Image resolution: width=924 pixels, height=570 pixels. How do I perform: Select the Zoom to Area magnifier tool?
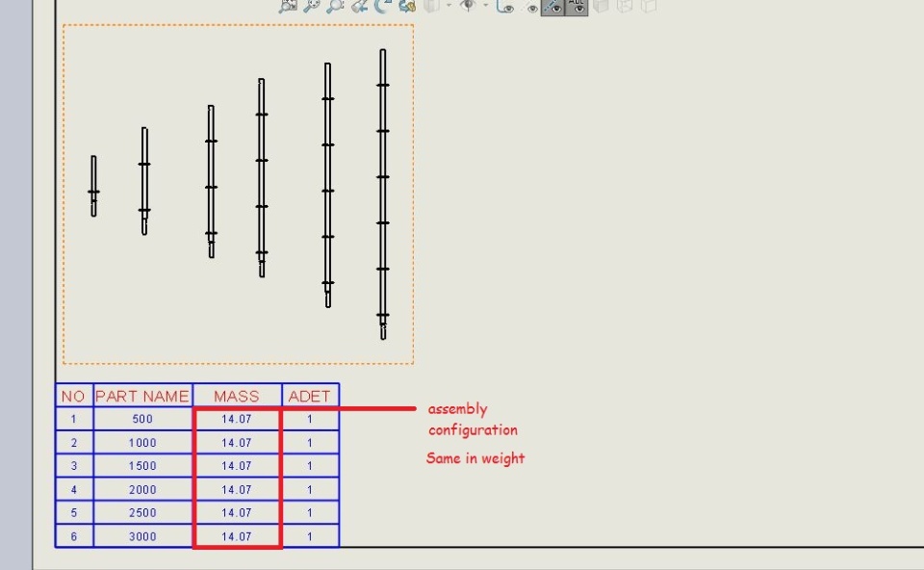pos(312,6)
